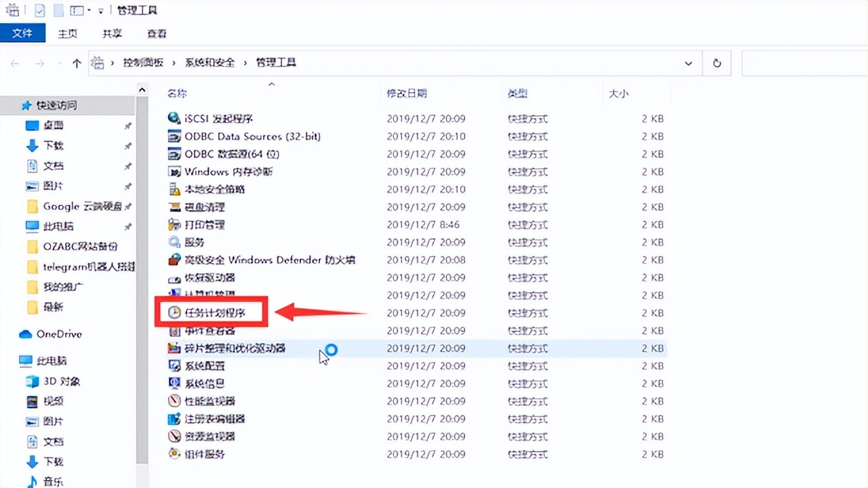Screen dimensions: 868x488
Task: Open the 文件 menu
Action: pyautogui.click(x=23, y=33)
